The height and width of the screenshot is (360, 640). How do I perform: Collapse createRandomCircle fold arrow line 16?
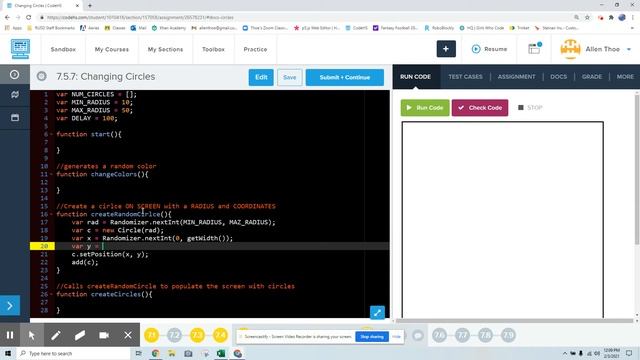click(x=51, y=214)
